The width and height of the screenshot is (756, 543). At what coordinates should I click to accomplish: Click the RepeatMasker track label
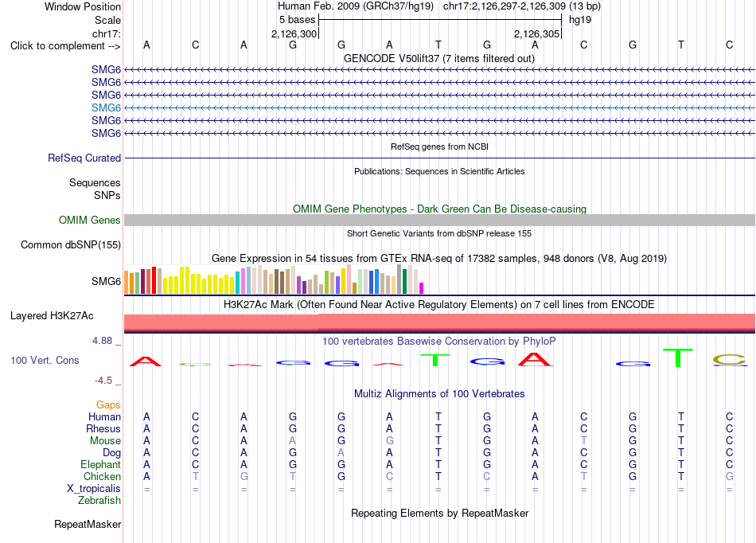[x=88, y=524]
